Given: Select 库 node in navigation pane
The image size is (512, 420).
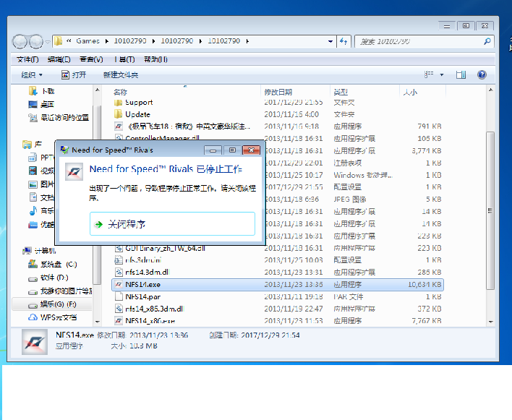Looking at the screenshot, I should pyautogui.click(x=32, y=144).
